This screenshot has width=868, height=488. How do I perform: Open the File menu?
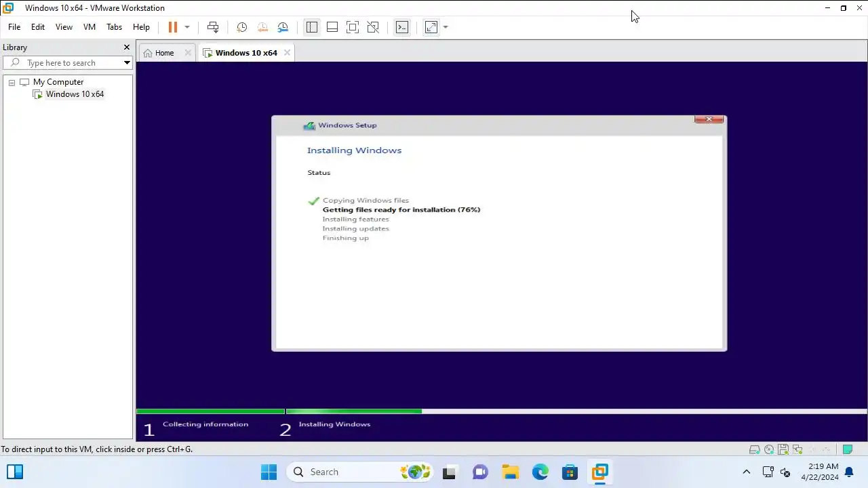(14, 27)
